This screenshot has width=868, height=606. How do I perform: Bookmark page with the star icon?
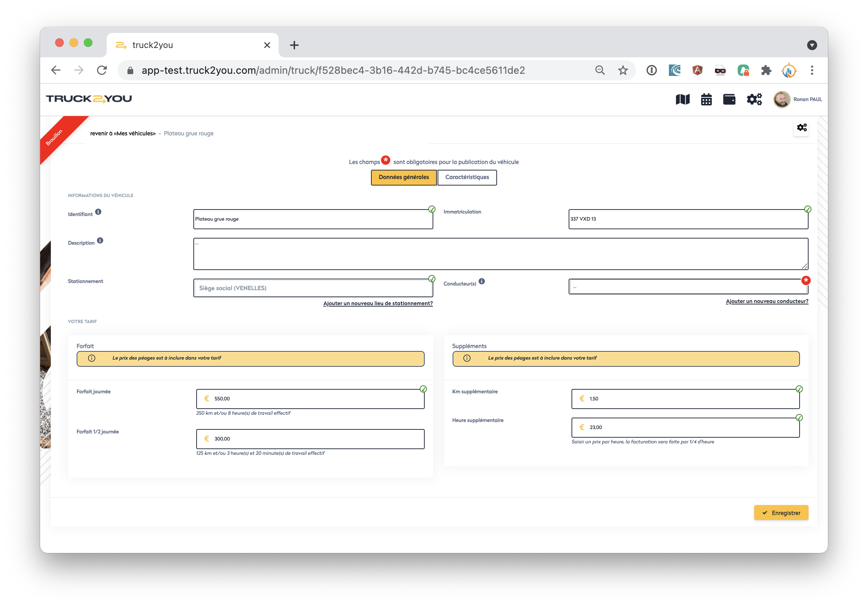pos(623,70)
